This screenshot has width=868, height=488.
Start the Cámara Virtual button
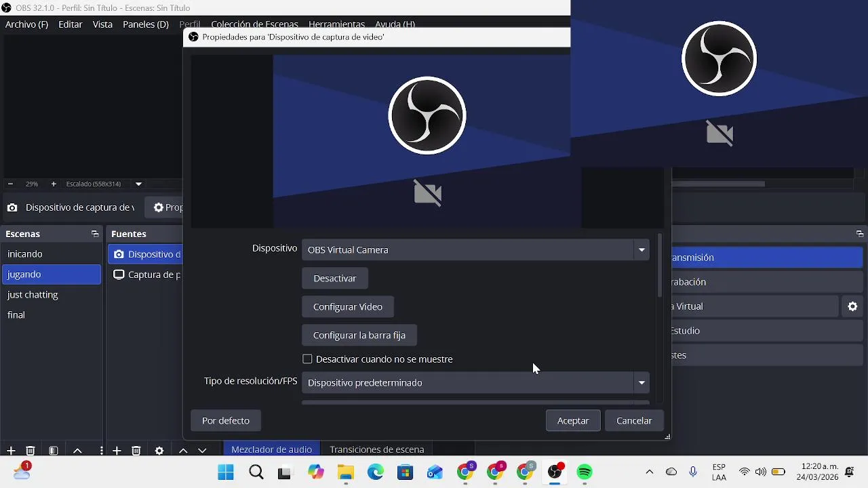point(755,306)
